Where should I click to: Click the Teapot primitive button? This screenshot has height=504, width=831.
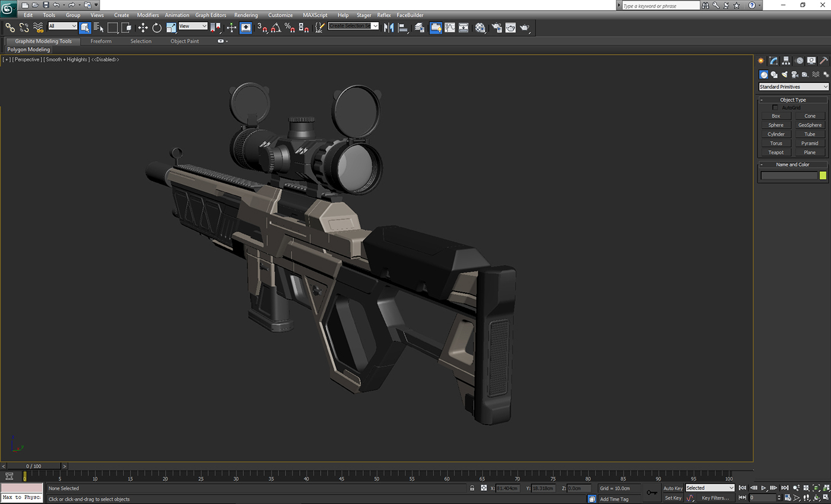point(775,152)
